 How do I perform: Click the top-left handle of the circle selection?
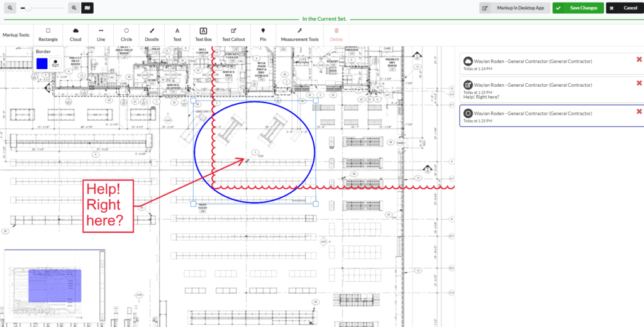pos(194,100)
